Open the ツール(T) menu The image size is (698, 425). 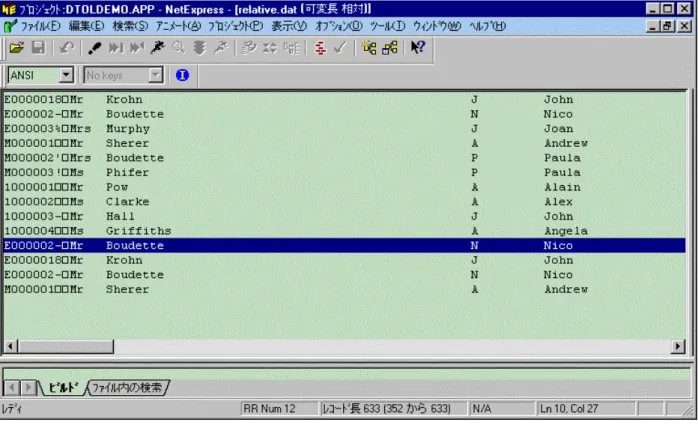click(388, 26)
